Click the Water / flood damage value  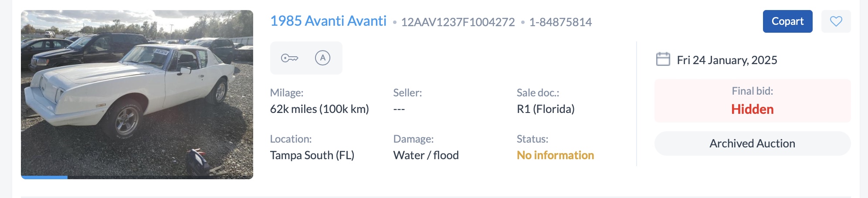tap(426, 155)
